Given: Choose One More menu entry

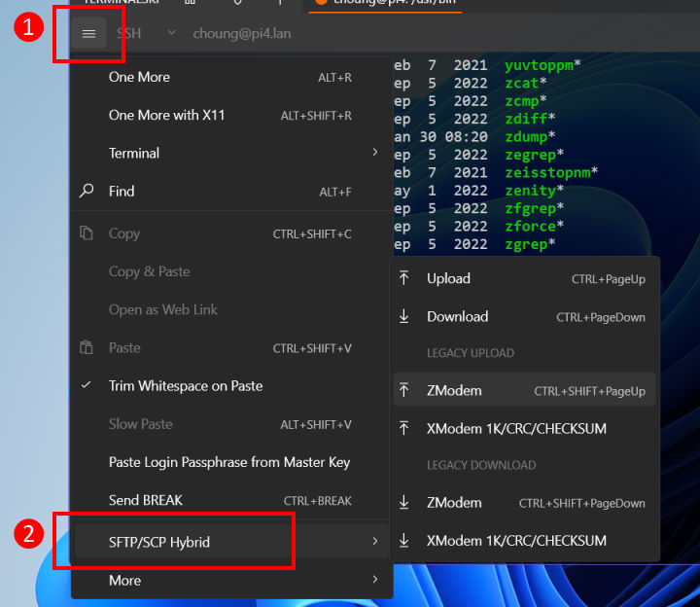Looking at the screenshot, I should tap(231, 77).
